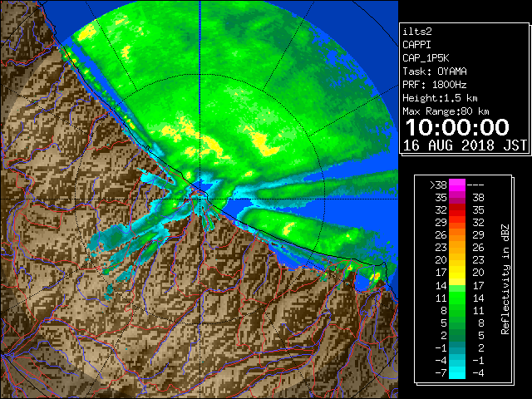The width and height of the screenshot is (532, 399).
Task: Click the ilts2 label in info box
Action: click(x=417, y=32)
